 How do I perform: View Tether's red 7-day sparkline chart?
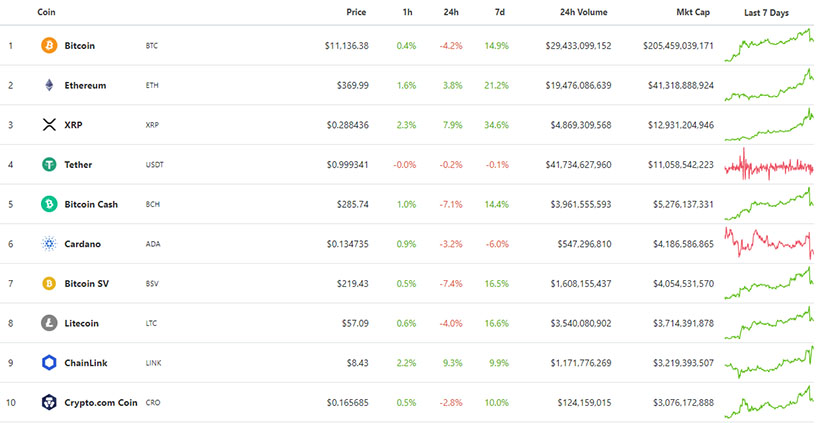tap(775, 164)
